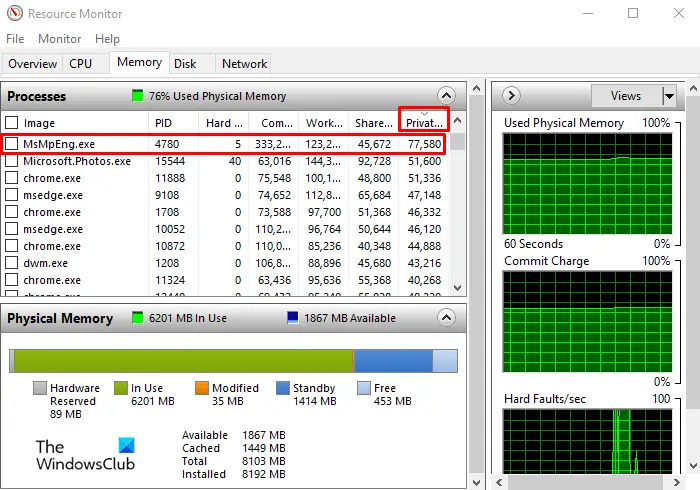Select the MsMpEng.exe process name
The width and height of the screenshot is (700, 490).
[59, 144]
